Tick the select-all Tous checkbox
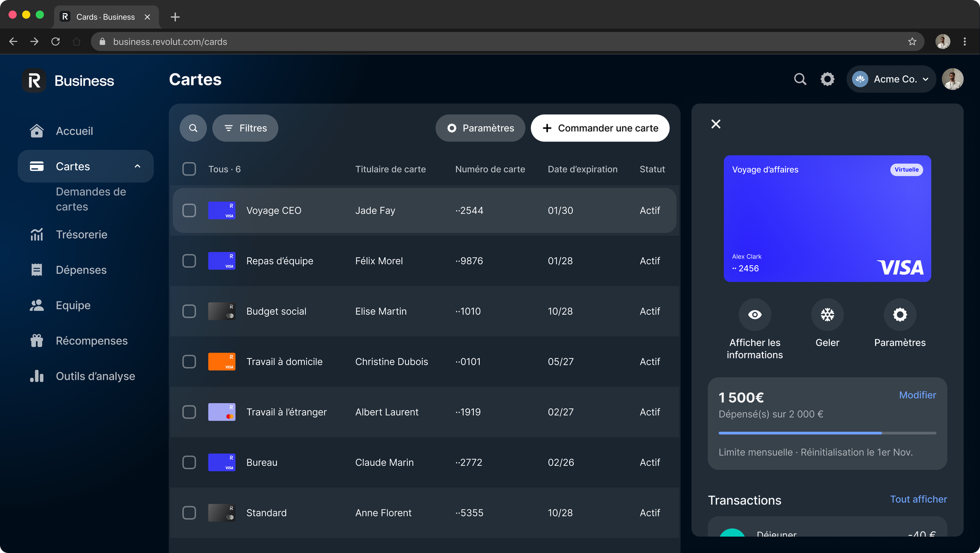The width and height of the screenshot is (980, 553). point(189,169)
